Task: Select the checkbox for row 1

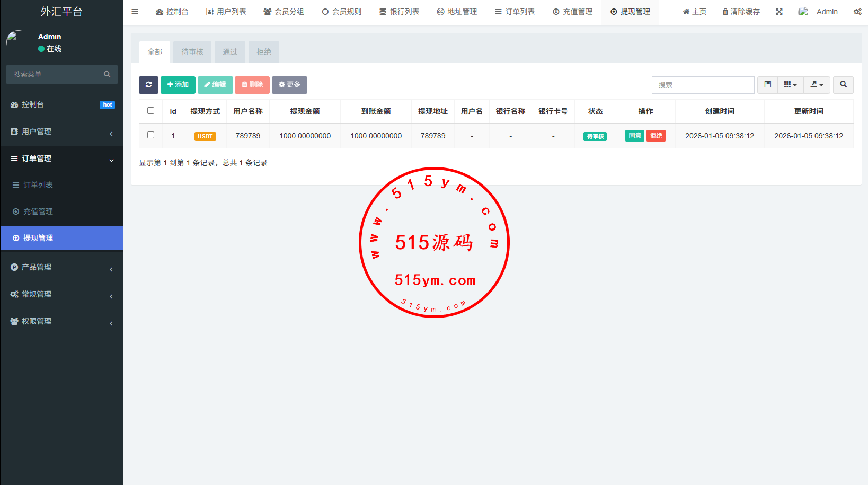Action: (150, 135)
